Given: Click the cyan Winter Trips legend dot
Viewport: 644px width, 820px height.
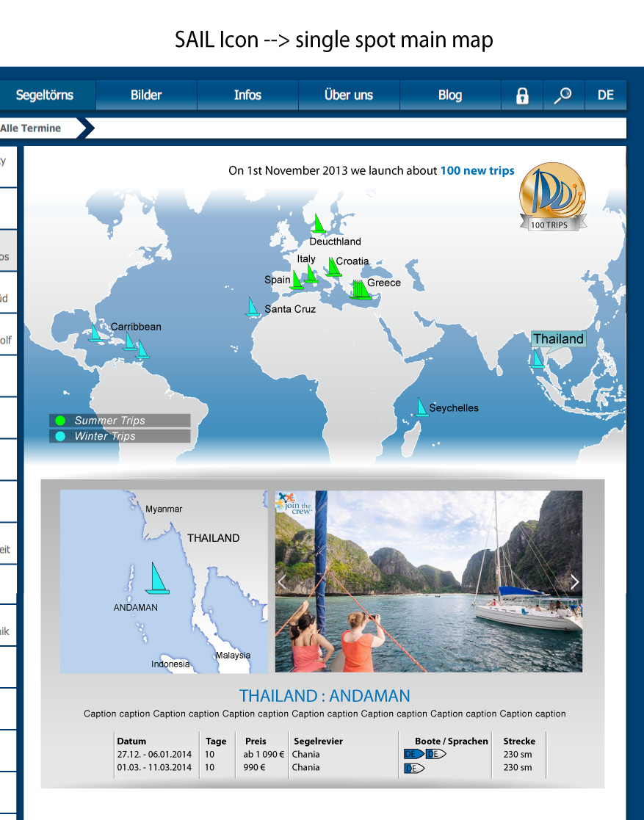Looking at the screenshot, I should [x=60, y=436].
